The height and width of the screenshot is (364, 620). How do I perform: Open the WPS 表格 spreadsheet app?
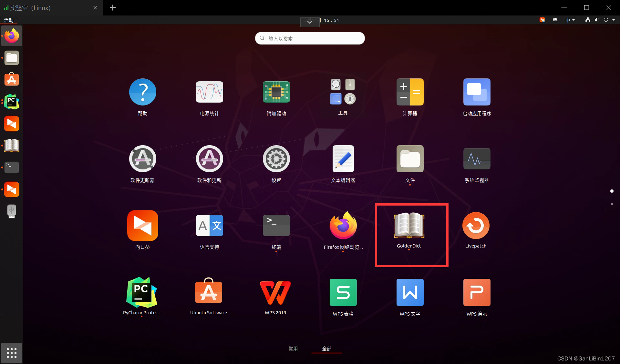tap(343, 292)
